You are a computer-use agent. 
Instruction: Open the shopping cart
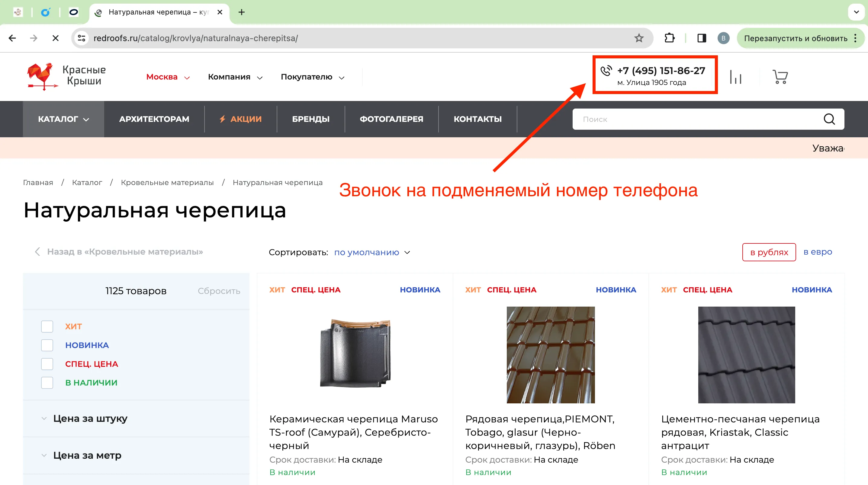(780, 76)
